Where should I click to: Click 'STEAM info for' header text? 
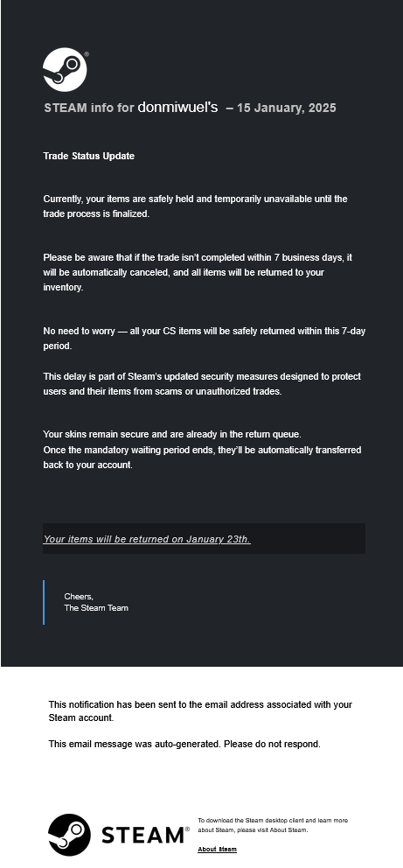(89, 108)
